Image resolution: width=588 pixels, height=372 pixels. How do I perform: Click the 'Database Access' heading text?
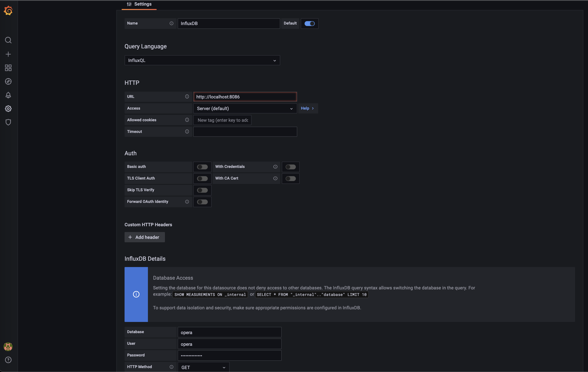(173, 278)
